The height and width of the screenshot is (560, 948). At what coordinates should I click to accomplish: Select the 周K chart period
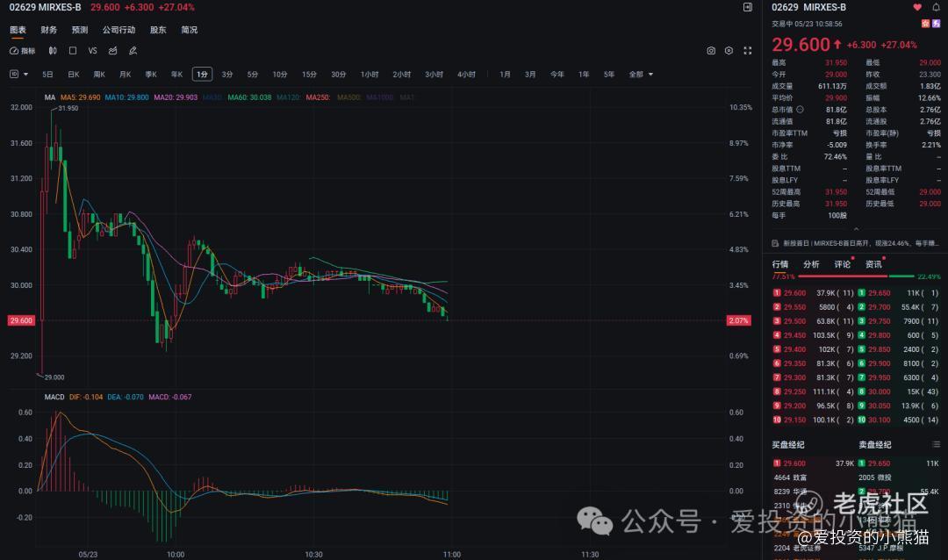pos(100,75)
